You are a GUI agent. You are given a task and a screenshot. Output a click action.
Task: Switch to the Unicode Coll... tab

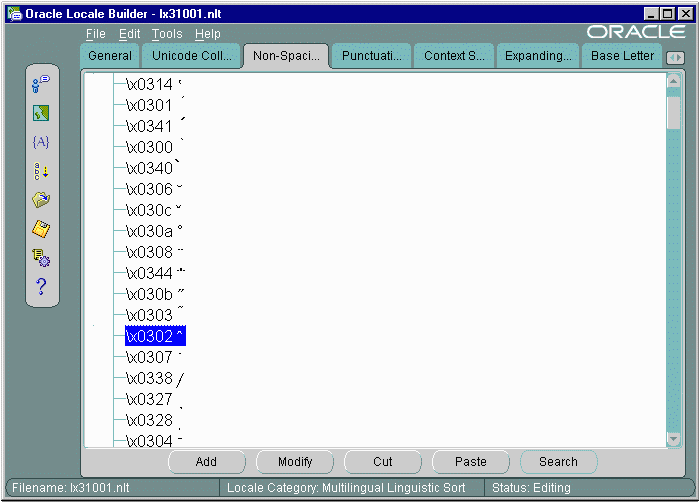191,56
